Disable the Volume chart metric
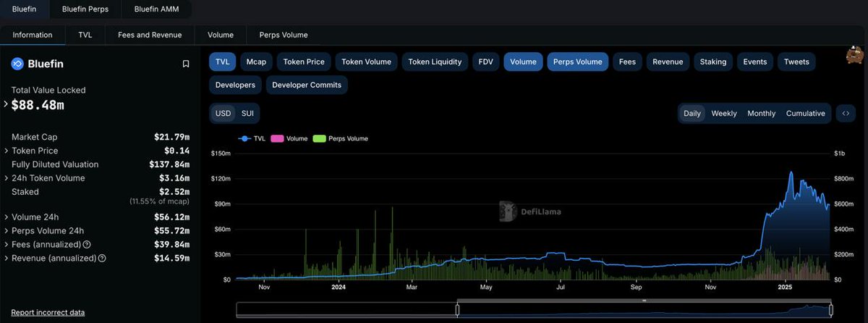868x323 pixels. pyautogui.click(x=523, y=62)
